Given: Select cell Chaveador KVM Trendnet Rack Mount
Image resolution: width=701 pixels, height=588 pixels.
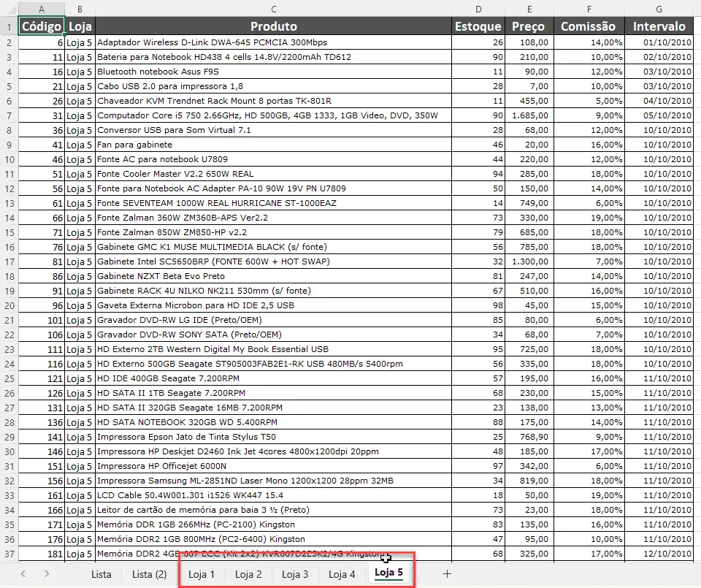Looking at the screenshot, I should (x=274, y=101).
